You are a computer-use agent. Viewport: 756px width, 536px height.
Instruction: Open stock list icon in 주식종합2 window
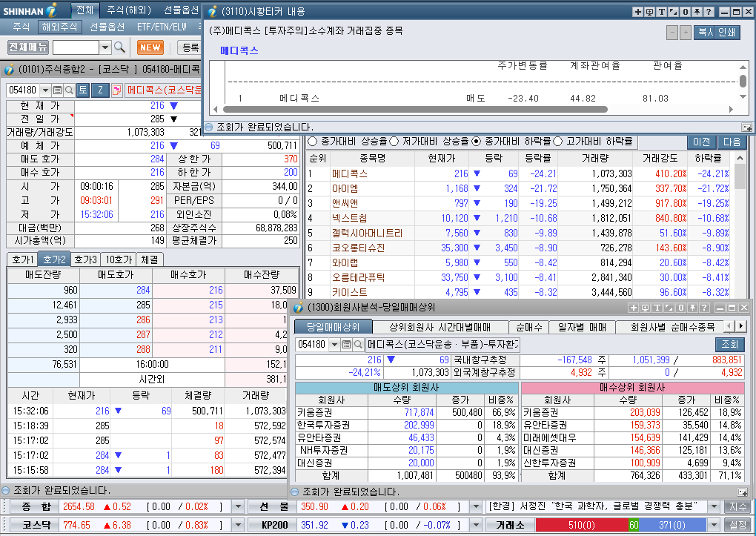coord(57,90)
